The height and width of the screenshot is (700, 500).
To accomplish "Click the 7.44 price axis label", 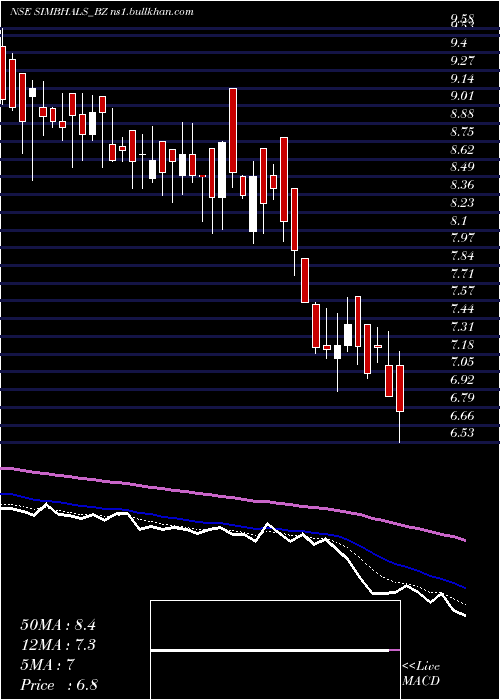I will (462, 309).
